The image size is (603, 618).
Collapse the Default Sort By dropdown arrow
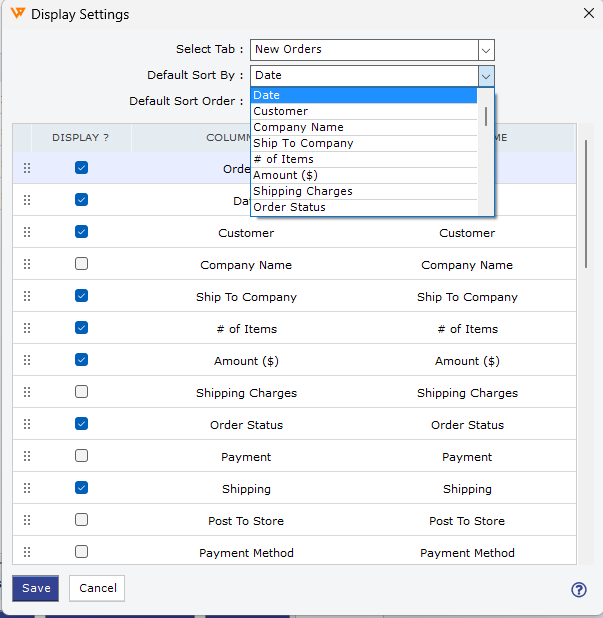pyautogui.click(x=486, y=75)
